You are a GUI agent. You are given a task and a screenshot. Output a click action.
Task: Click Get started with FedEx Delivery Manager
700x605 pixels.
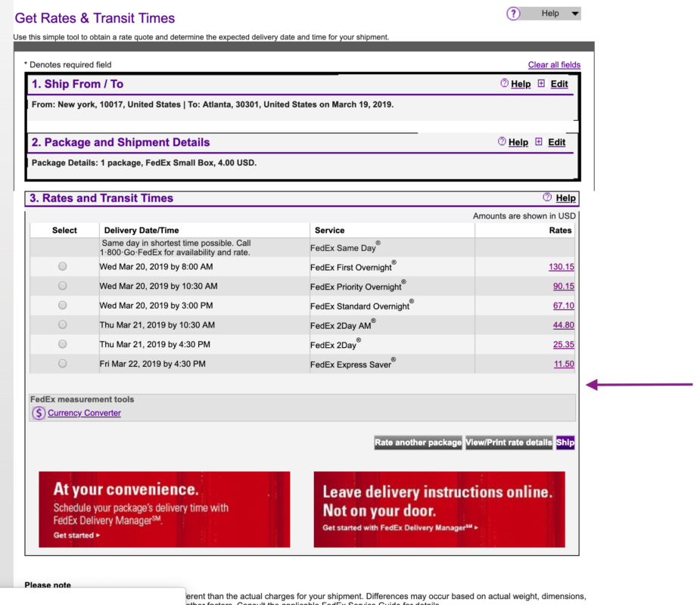(x=400, y=527)
